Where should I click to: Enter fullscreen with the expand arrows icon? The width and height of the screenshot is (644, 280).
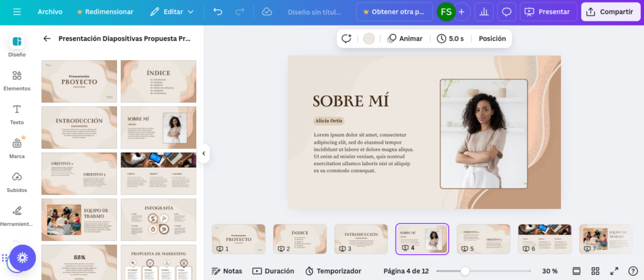click(x=614, y=271)
